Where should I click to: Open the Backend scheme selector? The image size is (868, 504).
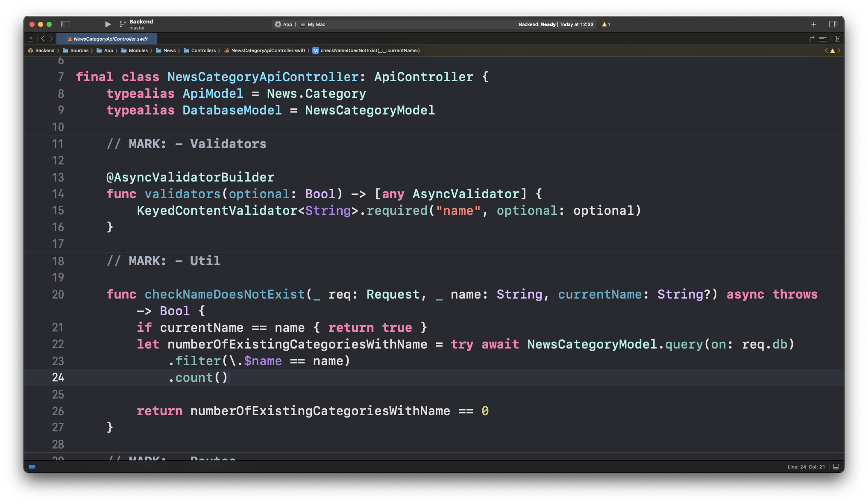[x=141, y=21]
